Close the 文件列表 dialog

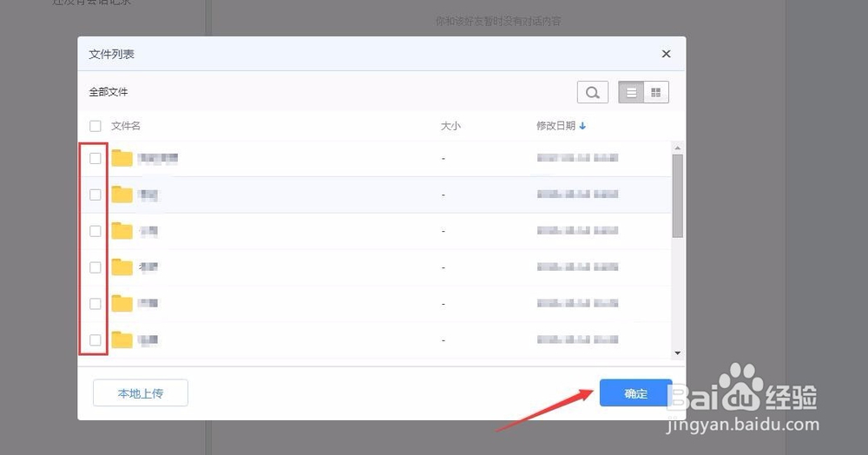tap(666, 54)
